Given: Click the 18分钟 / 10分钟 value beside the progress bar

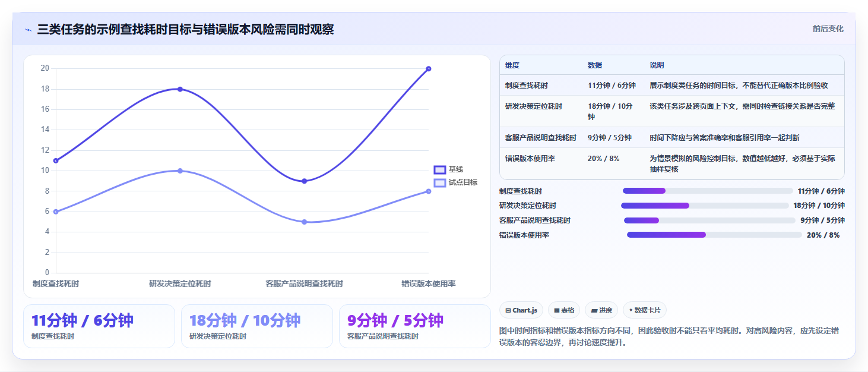Looking at the screenshot, I should (x=819, y=206).
